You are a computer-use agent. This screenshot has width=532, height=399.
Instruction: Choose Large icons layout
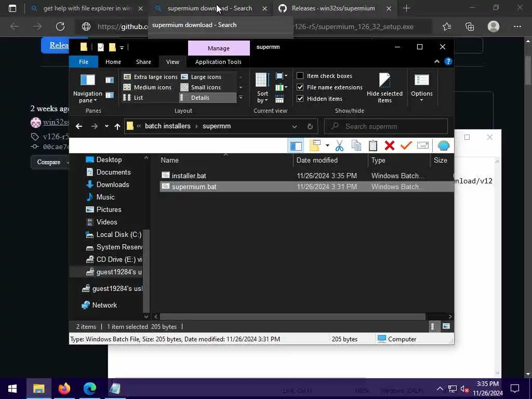coord(202,77)
